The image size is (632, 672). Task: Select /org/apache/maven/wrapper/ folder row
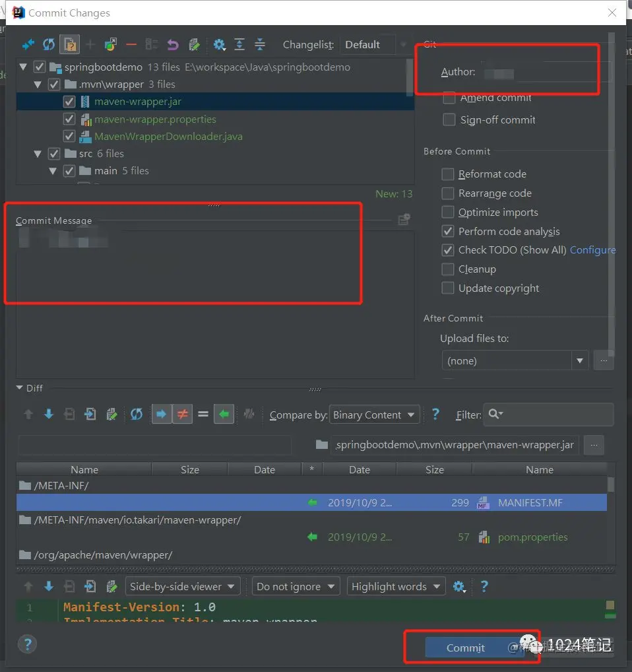312,555
